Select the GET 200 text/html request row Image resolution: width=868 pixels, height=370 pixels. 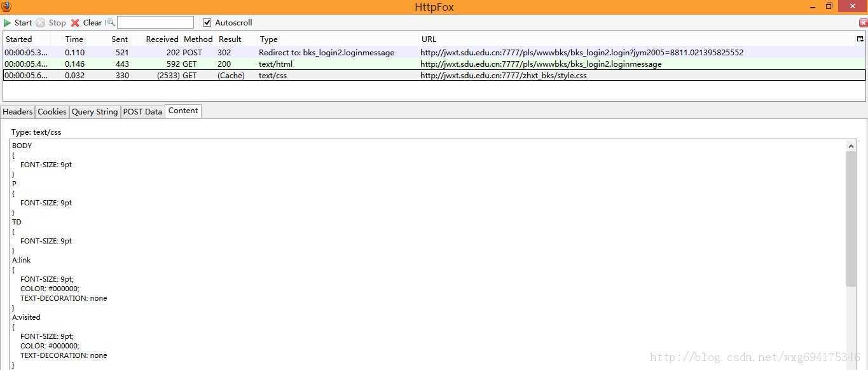point(434,64)
